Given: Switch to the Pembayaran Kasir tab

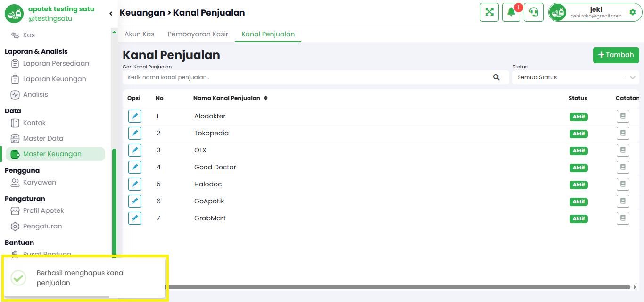Looking at the screenshot, I should click(198, 34).
